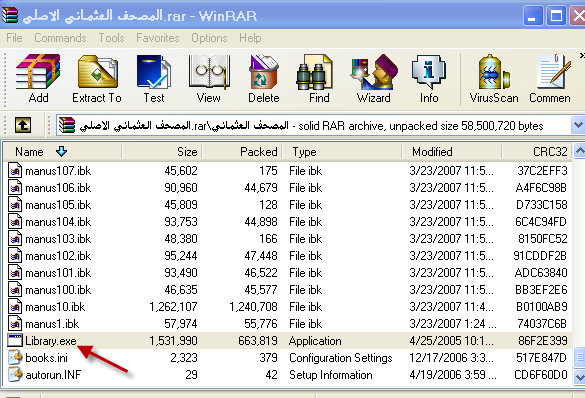Open the View file tool
Screen dimensions: 585x398
coord(209,78)
